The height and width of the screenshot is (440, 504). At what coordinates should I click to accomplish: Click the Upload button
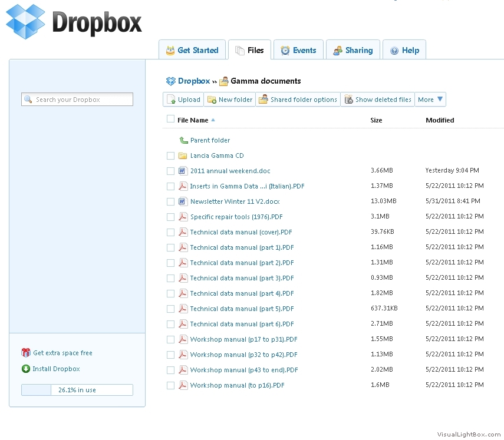[x=183, y=100]
